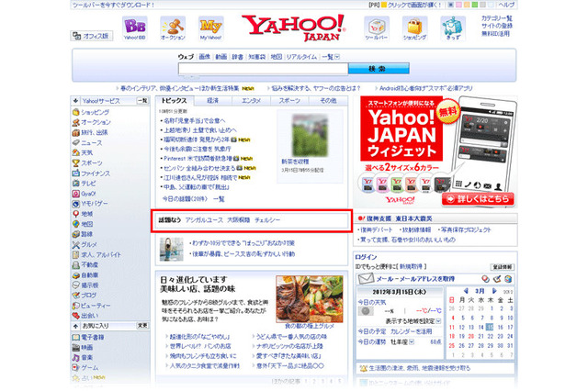The image size is (588, 391).
Task: Click calendar date 20
Action: 471,336
